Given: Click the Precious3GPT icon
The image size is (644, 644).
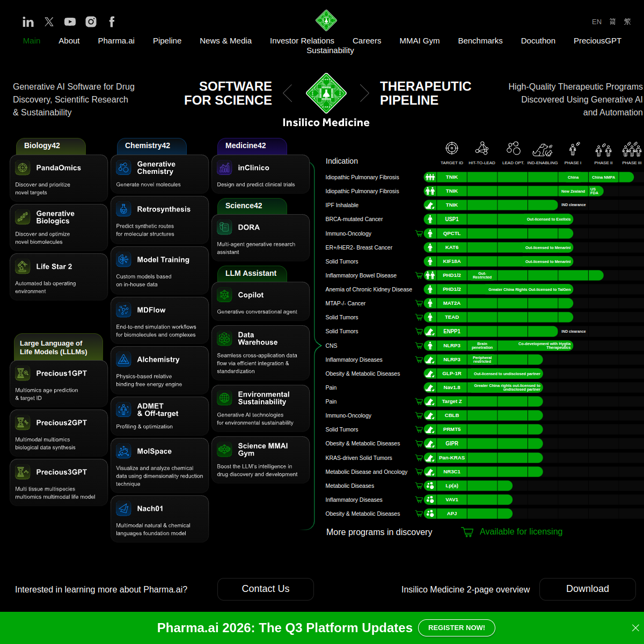Looking at the screenshot, I should pos(23,472).
